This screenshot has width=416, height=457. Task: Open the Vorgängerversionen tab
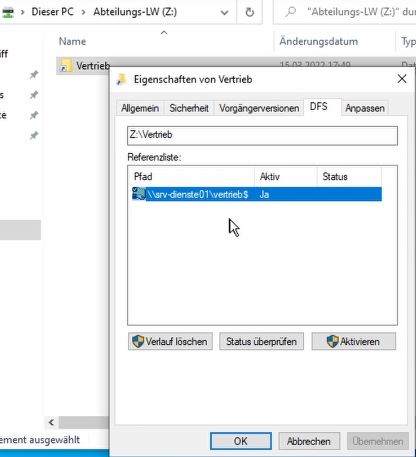click(259, 108)
